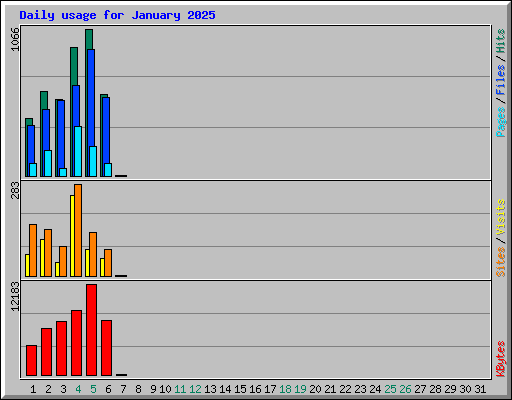Click the tallest orange Sites bar, day 4
Screen dimensions: 512x400
[78, 230]
